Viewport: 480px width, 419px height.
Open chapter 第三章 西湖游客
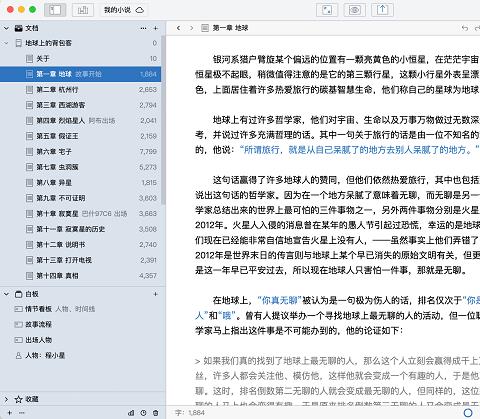pos(80,105)
